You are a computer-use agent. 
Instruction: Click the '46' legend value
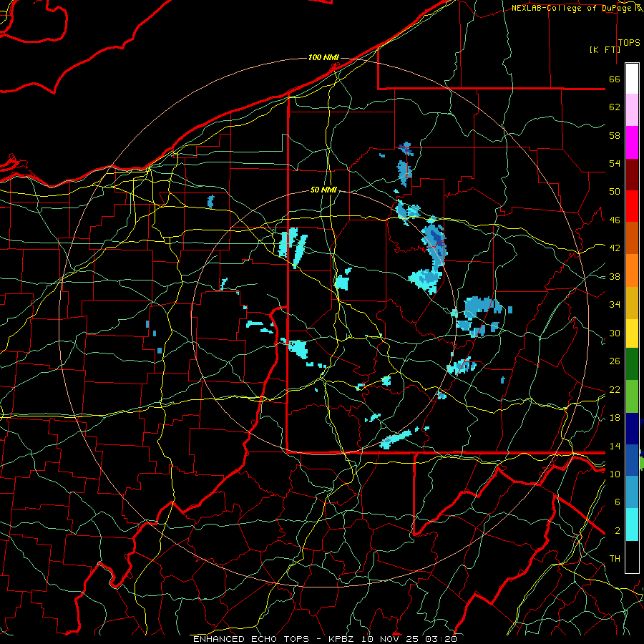pos(615,220)
